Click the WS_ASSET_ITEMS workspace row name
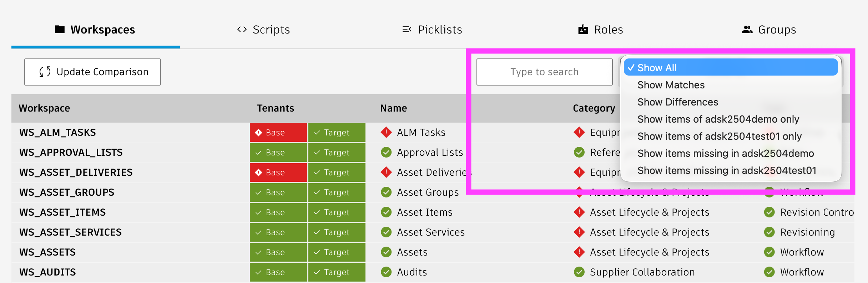 63,212
